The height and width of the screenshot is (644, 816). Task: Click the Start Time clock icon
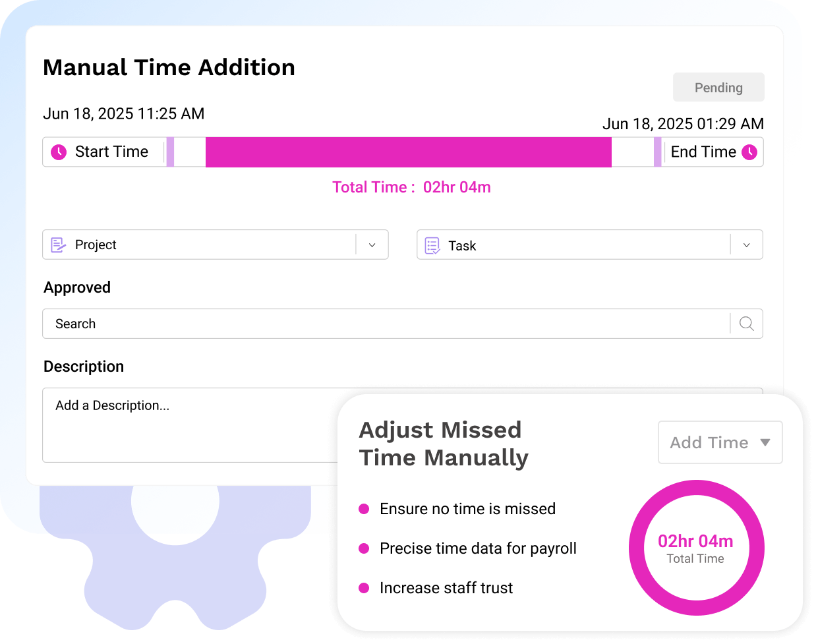click(x=59, y=152)
